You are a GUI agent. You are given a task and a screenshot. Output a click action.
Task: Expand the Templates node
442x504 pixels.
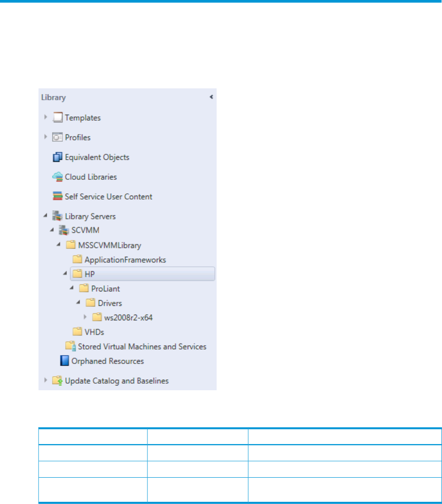46,117
